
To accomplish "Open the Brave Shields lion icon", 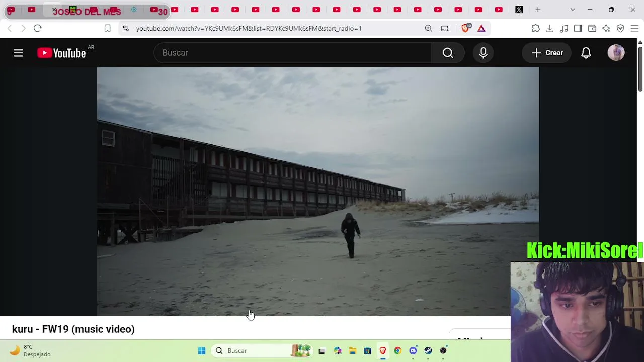I will (465, 28).
